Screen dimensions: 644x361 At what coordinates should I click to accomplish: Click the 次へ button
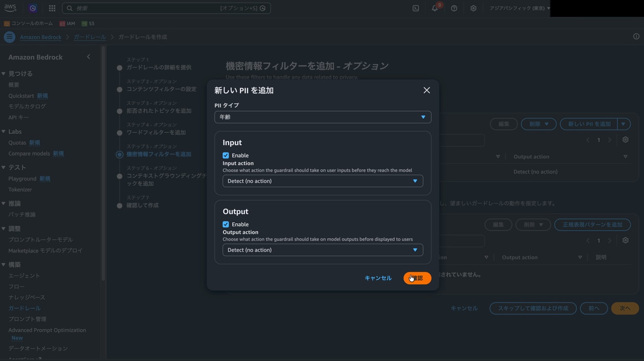[625, 308]
